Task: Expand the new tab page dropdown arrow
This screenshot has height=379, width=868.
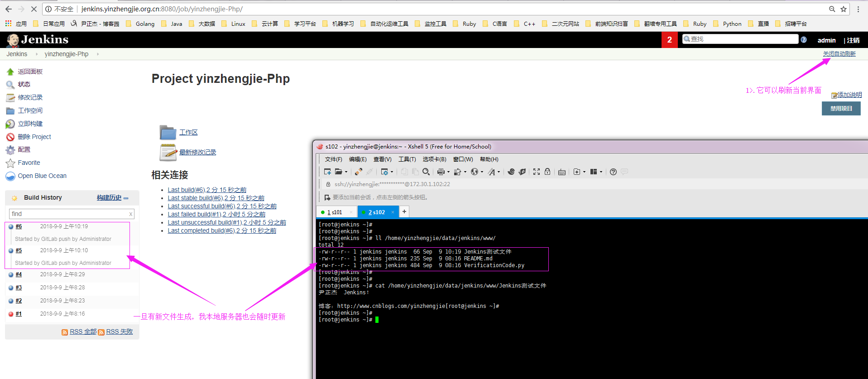Action: tap(584, 172)
